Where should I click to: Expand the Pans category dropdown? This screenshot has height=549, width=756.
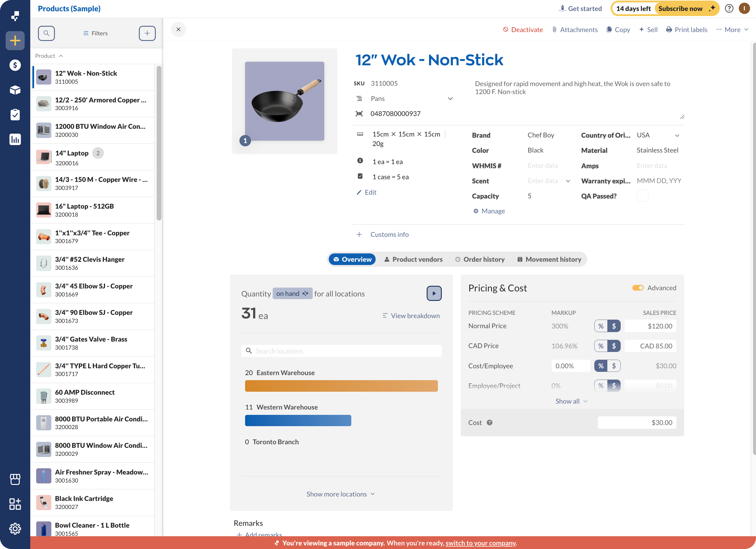pyautogui.click(x=450, y=99)
